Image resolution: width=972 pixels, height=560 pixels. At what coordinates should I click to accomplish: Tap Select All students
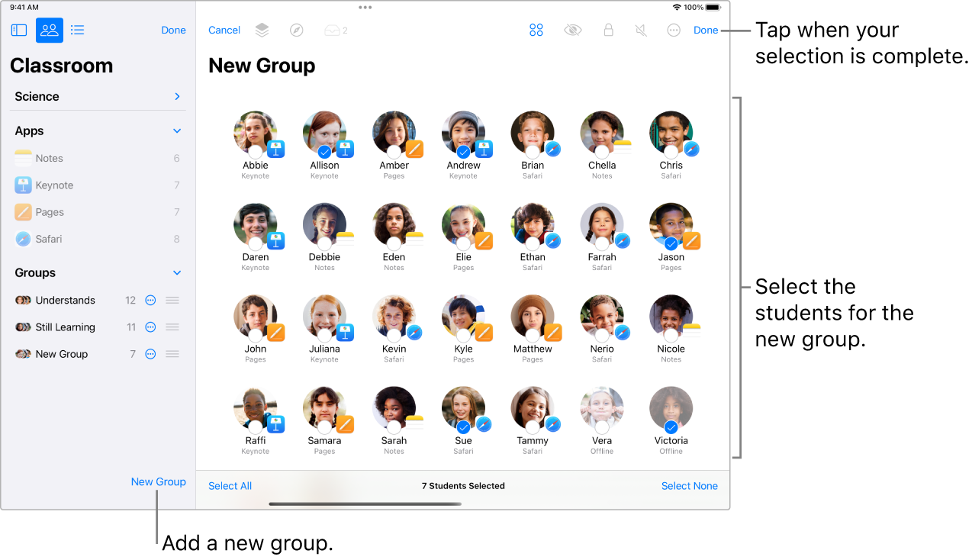coord(230,485)
